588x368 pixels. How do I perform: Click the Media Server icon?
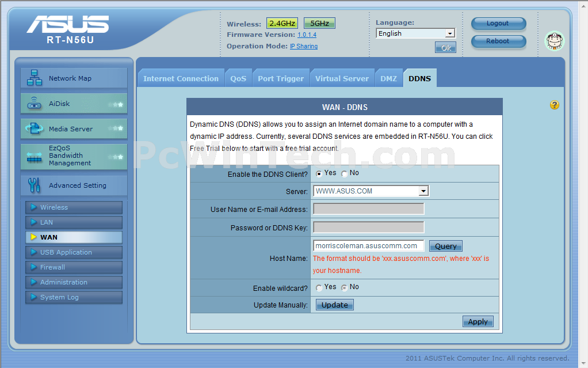tap(34, 128)
